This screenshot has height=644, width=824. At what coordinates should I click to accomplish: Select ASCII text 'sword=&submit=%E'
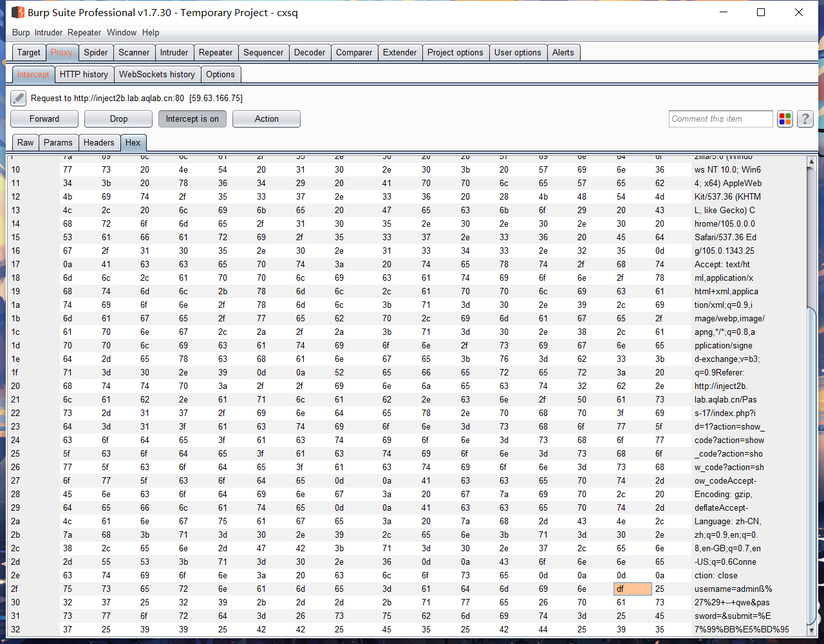tap(731, 616)
